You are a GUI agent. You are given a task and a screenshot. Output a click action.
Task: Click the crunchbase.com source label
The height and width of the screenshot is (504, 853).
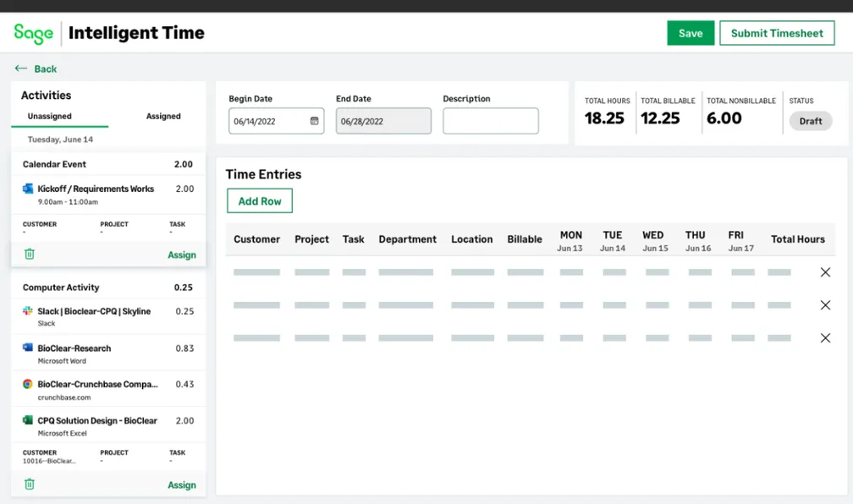click(x=64, y=397)
